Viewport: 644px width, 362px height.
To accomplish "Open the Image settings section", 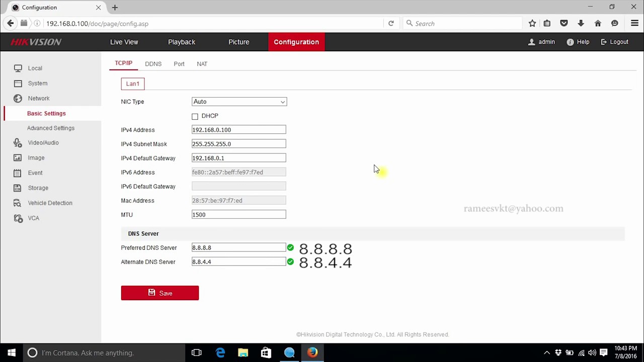I will [x=36, y=158].
